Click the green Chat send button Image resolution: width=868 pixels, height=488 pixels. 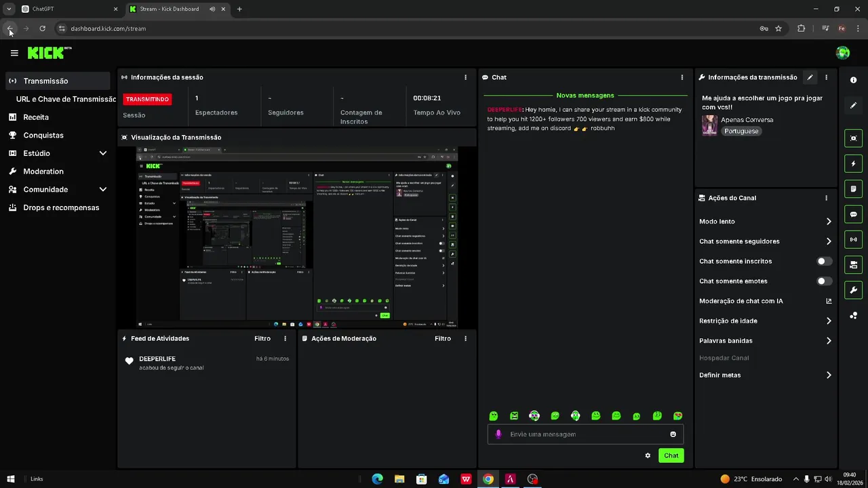point(671,455)
